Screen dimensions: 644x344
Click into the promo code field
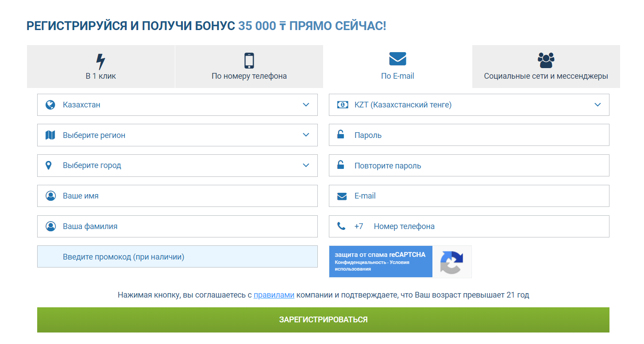[177, 257]
